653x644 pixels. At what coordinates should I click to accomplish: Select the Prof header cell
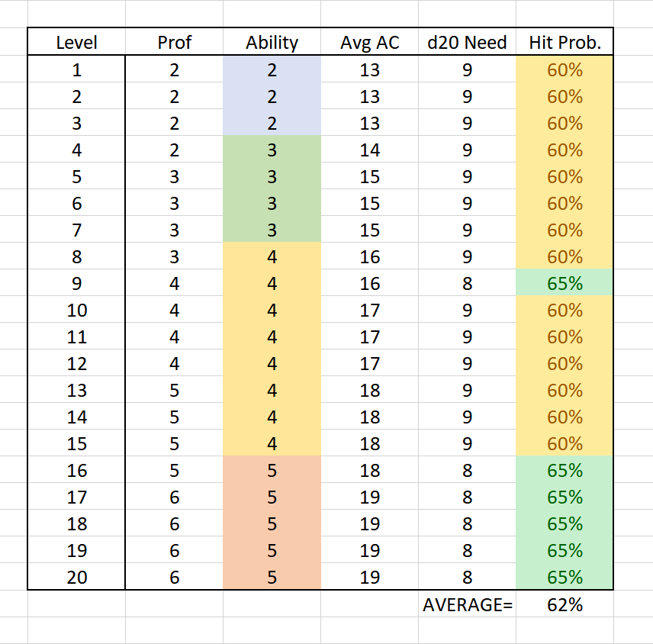(175, 43)
